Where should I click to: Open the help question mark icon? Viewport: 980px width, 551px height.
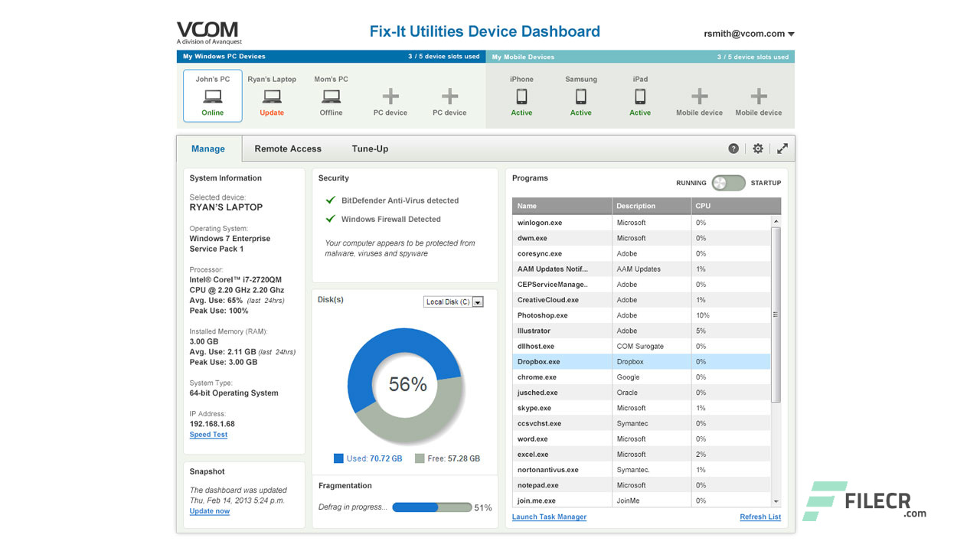click(733, 148)
